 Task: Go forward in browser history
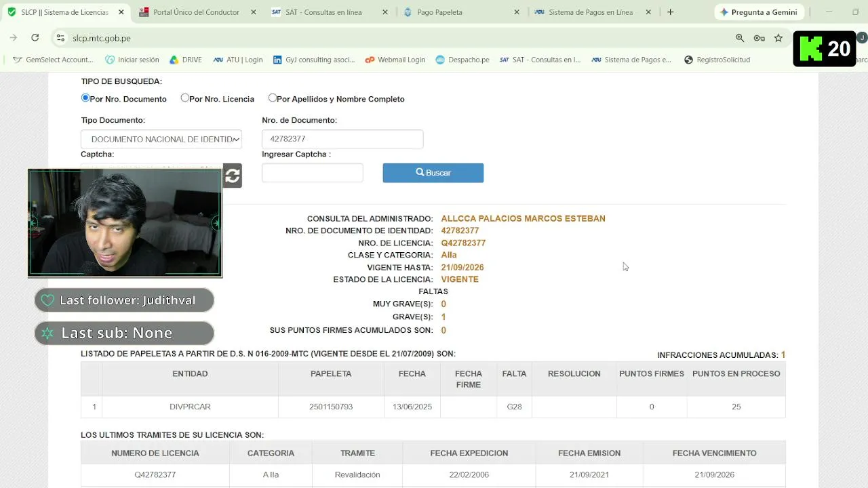[14, 38]
